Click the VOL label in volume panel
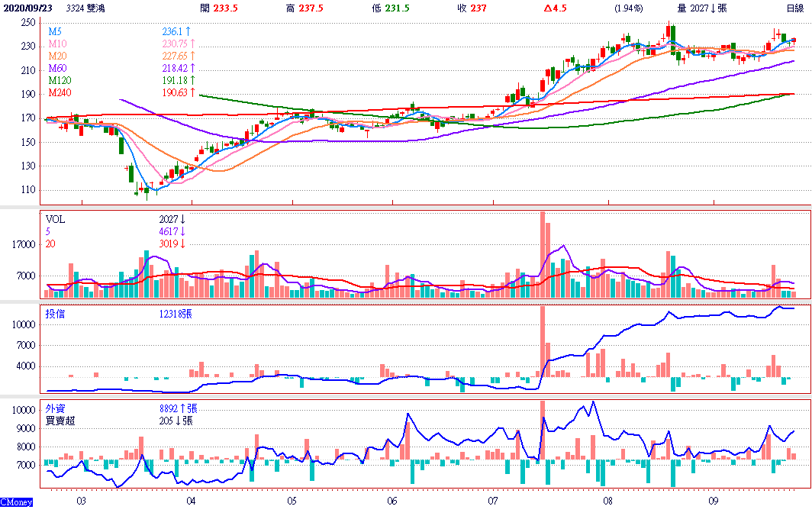The image size is (812, 516). pos(56,219)
